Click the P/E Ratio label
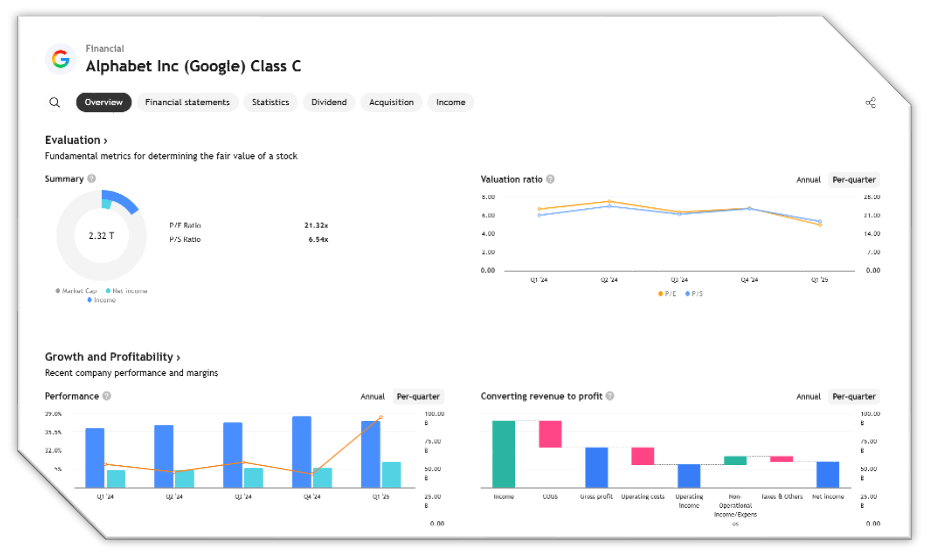 coord(185,226)
